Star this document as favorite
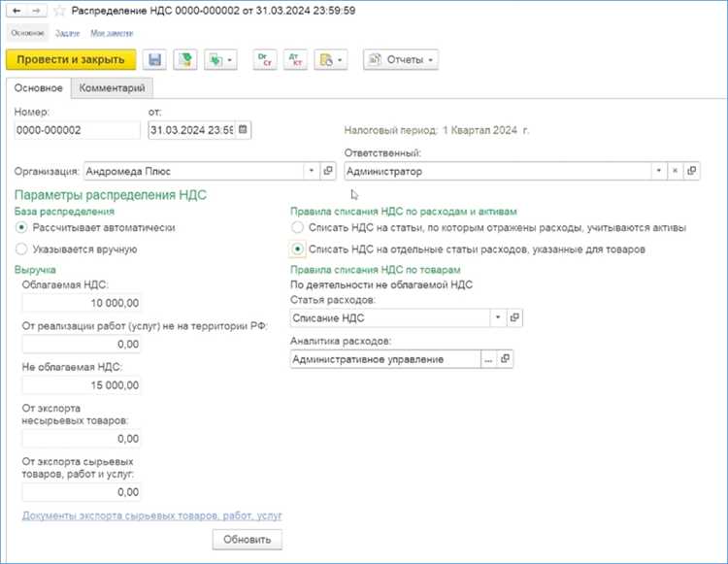The height and width of the screenshot is (564, 728). [x=59, y=11]
